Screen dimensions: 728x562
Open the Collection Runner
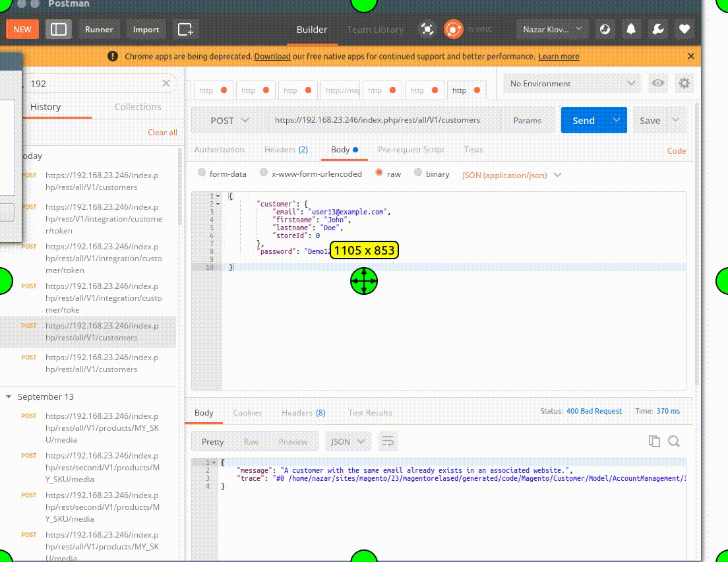[x=99, y=29]
